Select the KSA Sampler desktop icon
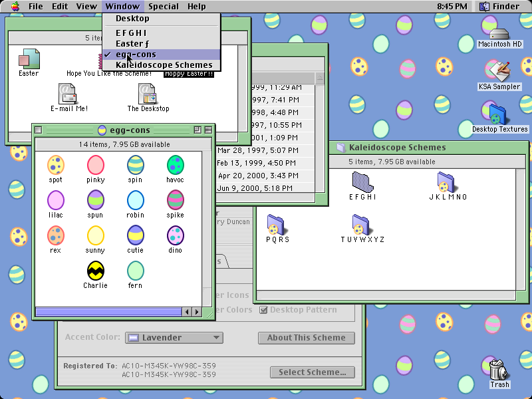Viewport: 532px width, 399px height. [499, 72]
